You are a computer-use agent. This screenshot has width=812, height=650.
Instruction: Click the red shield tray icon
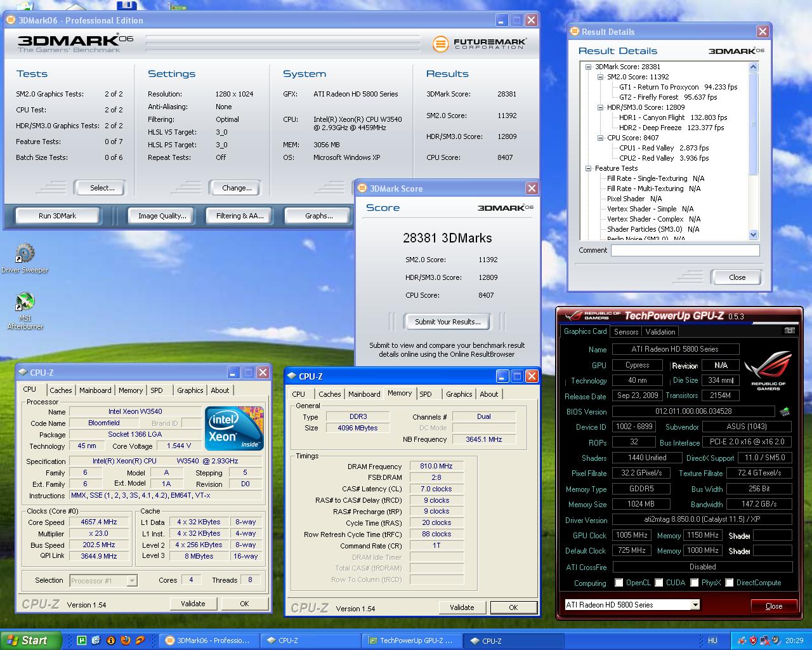(753, 640)
